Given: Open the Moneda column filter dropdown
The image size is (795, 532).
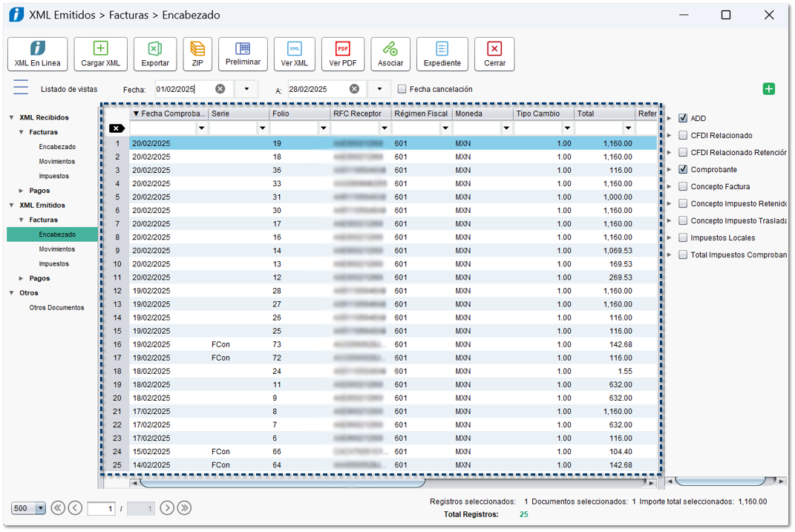Looking at the screenshot, I should 506,128.
